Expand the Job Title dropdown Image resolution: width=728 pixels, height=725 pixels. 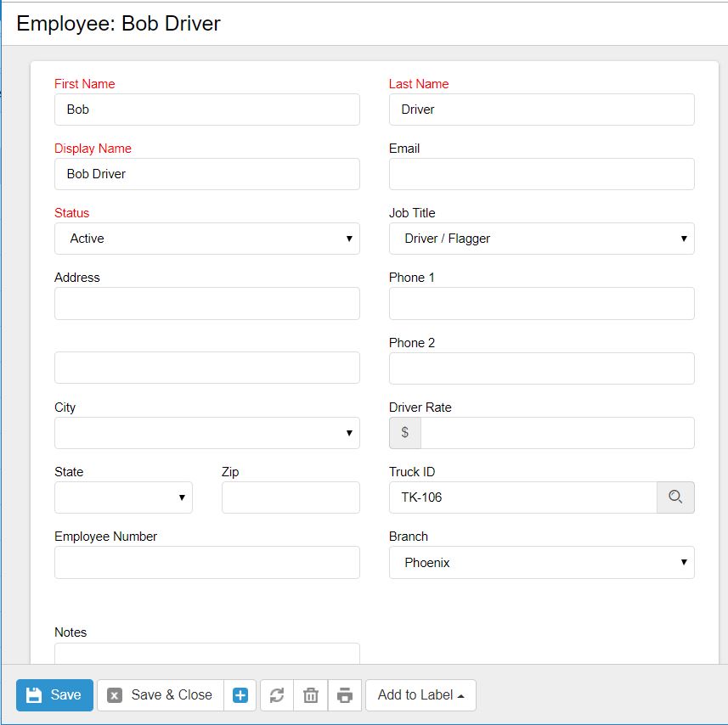(x=541, y=239)
